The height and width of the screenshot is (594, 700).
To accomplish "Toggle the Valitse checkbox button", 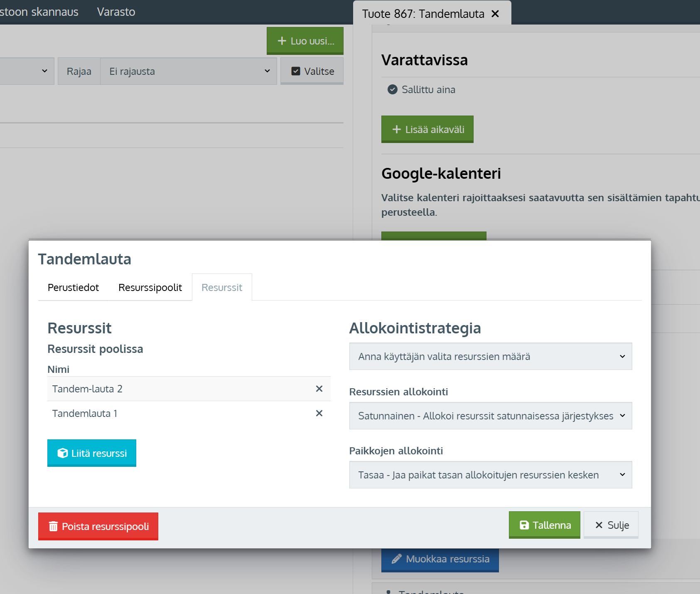I will 312,71.
